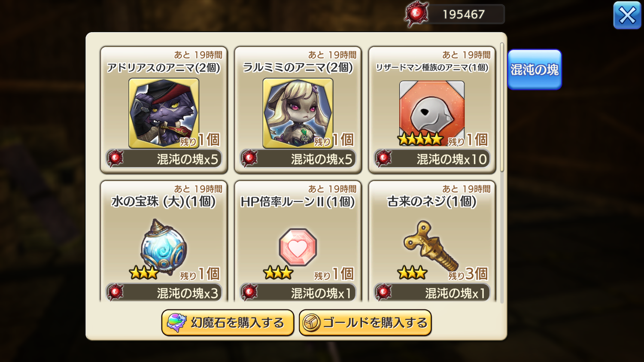Click the gold coin icon on ゴールド button
This screenshot has width=644, height=362.
pyautogui.click(x=311, y=323)
